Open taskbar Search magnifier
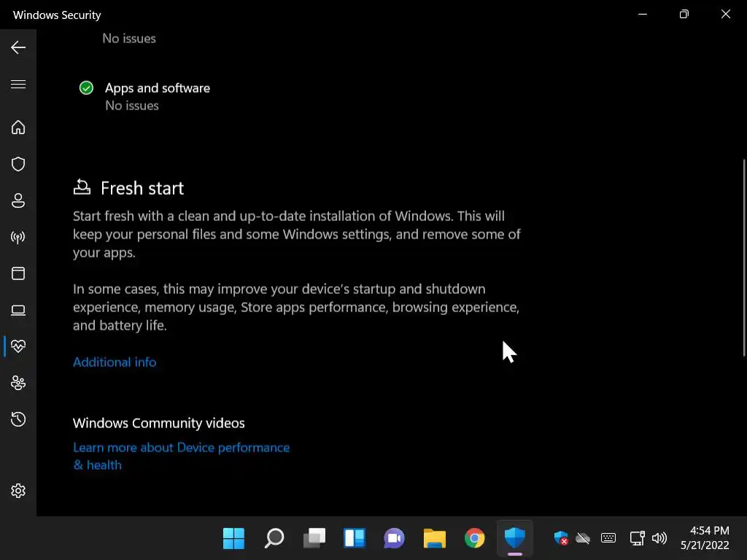The height and width of the screenshot is (560, 747). point(274,538)
